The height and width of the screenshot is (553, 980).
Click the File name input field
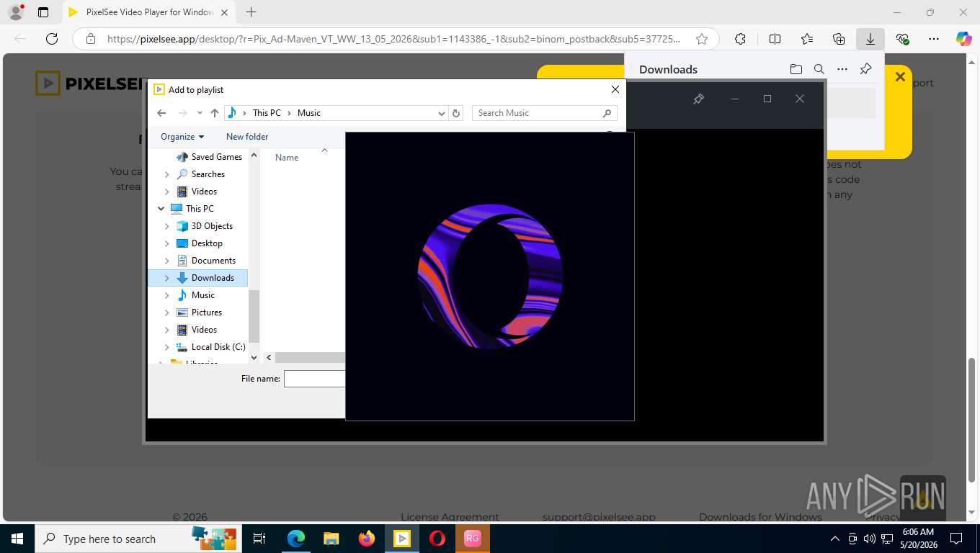tap(315, 379)
